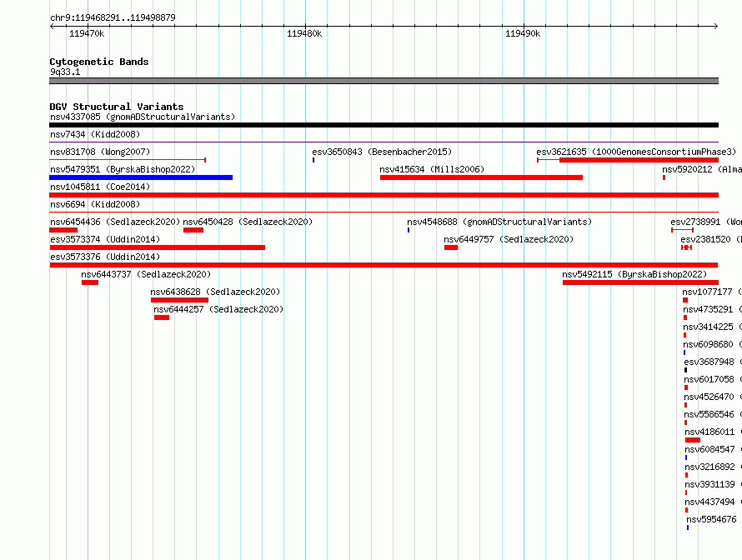Click the small blue esv3650843 marker
This screenshot has width=742, height=560.
(313, 160)
